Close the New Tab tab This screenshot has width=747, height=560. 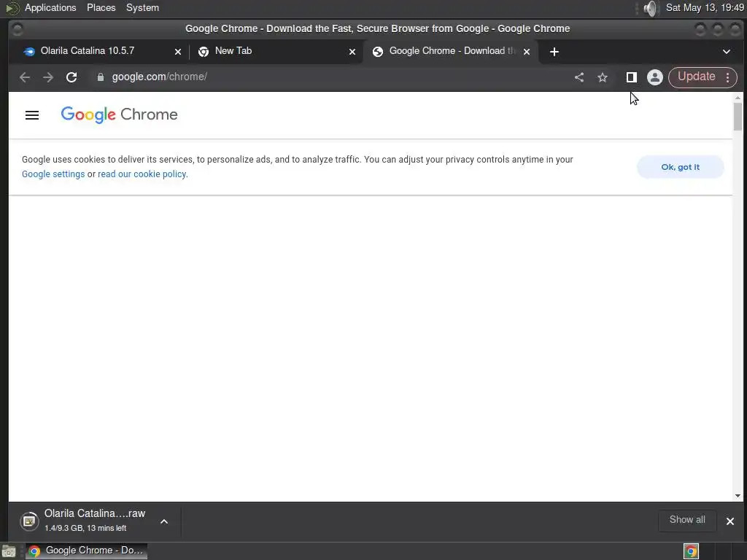(x=352, y=52)
